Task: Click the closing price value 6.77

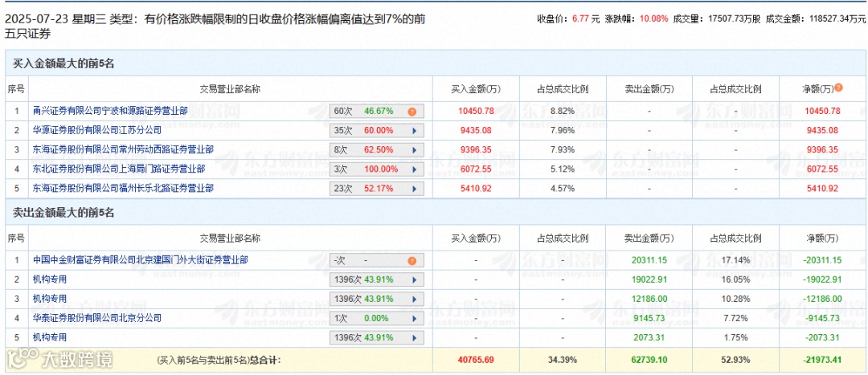Action: coord(580,19)
